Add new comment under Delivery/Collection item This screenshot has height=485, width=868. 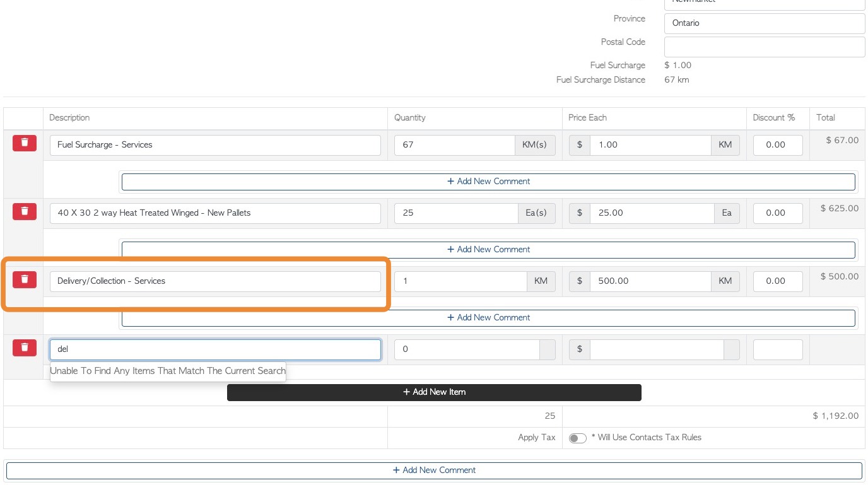(488, 318)
